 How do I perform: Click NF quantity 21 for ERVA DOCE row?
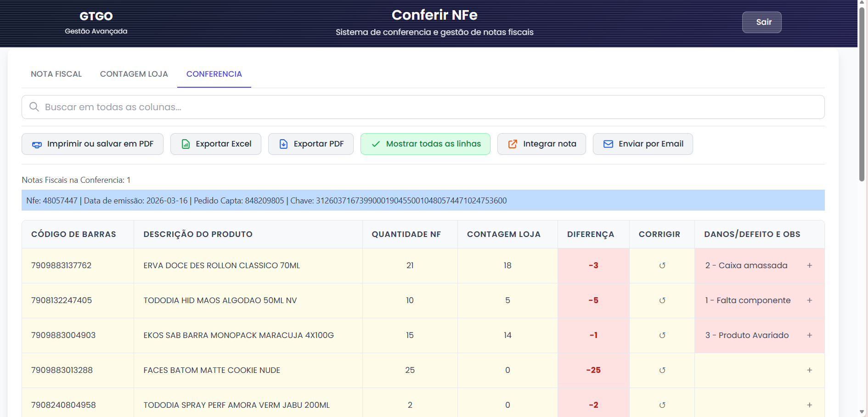click(410, 265)
